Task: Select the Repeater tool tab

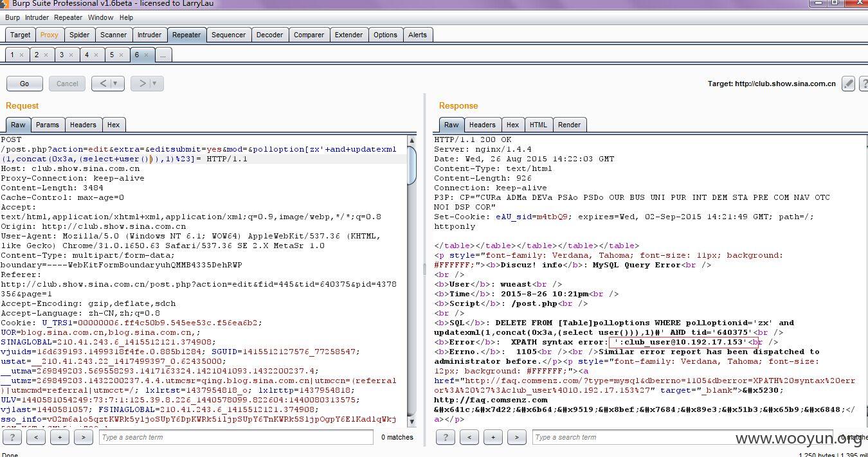Action: 186,35
